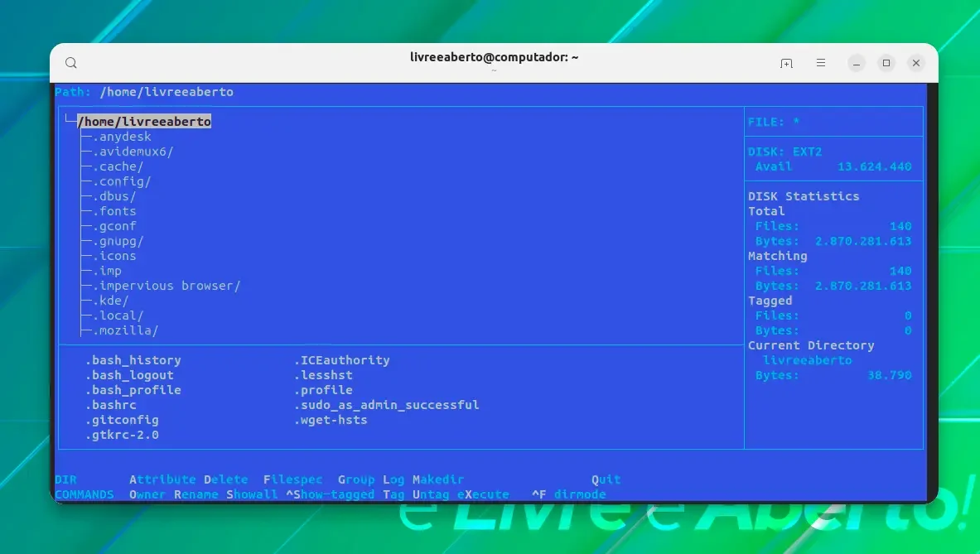Open the terminal hamburger menu

[821, 62]
